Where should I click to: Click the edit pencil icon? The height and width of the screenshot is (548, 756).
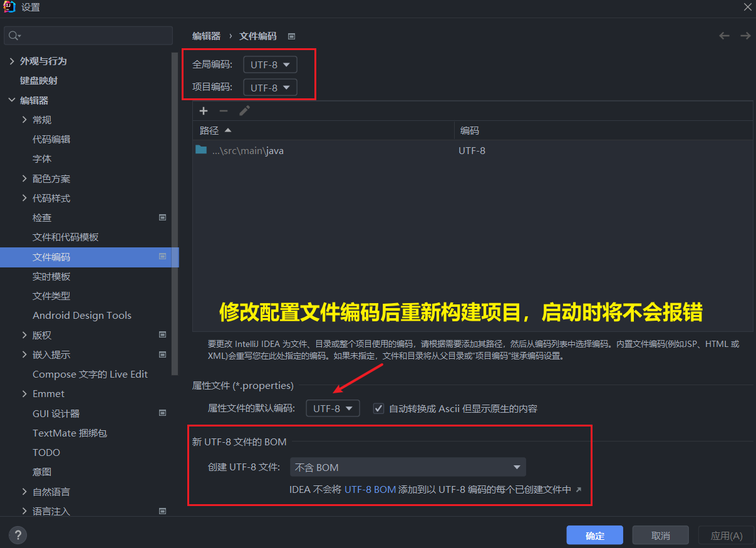coord(244,111)
